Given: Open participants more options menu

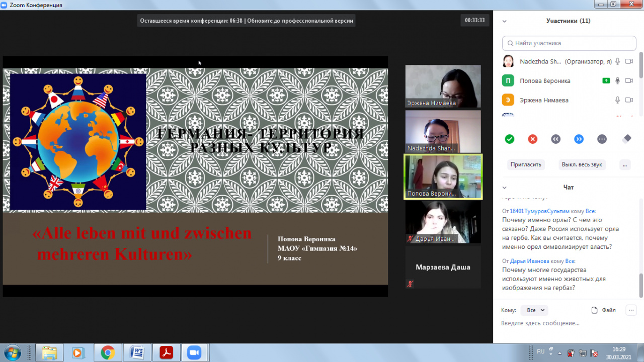Looking at the screenshot, I should click(x=624, y=164).
